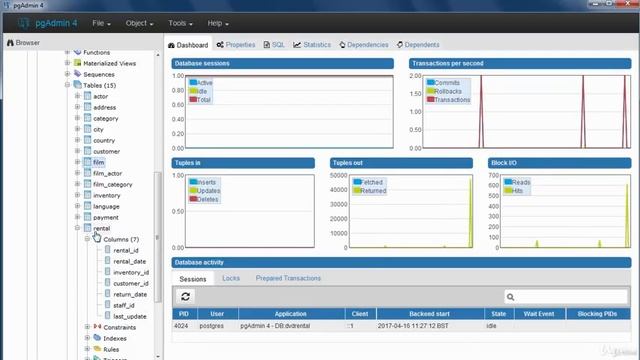Viewport: 640px width, 360px height.
Task: Click the Browser panel binoculars icon
Action: (x=10, y=42)
